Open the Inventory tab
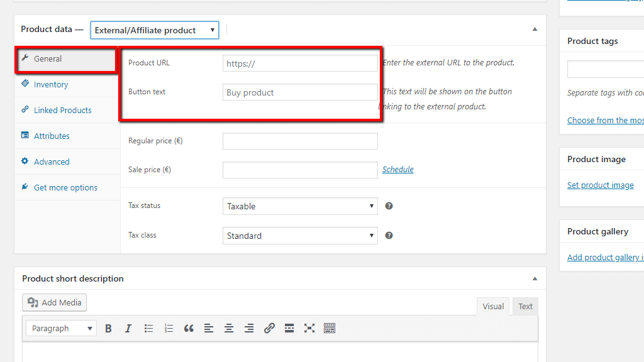The image size is (644, 362). [x=67, y=85]
